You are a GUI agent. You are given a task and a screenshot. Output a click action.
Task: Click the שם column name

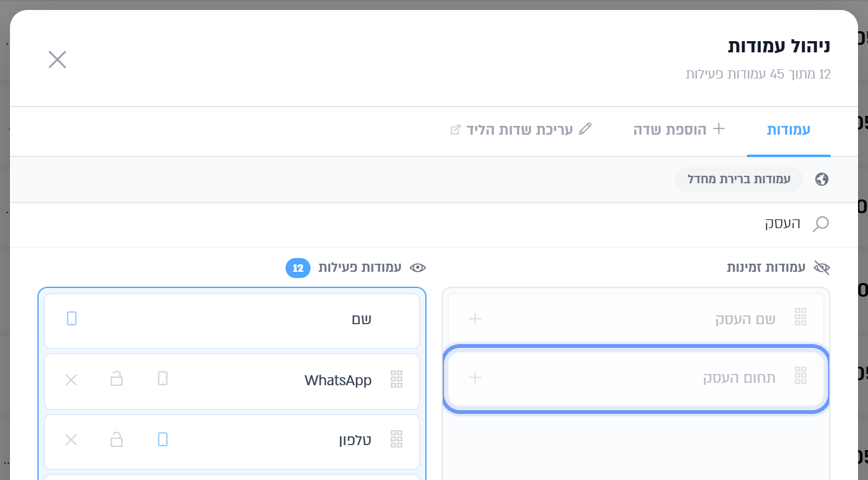362,319
